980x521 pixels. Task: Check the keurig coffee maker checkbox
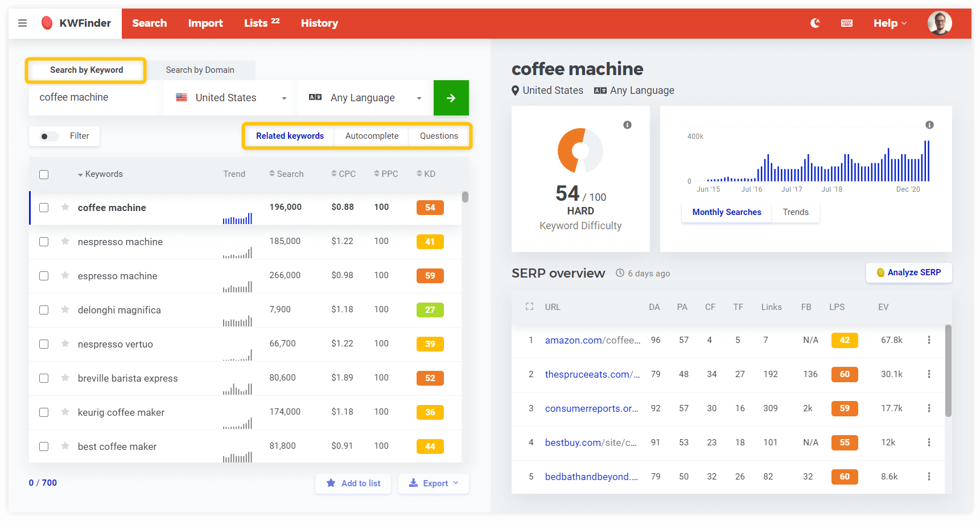(x=44, y=412)
